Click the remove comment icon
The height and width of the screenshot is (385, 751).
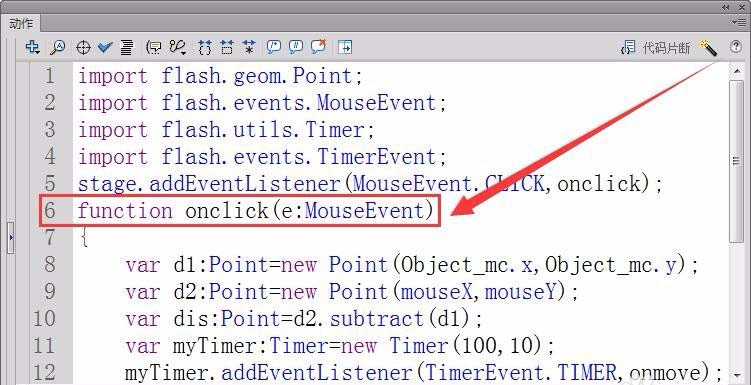319,46
